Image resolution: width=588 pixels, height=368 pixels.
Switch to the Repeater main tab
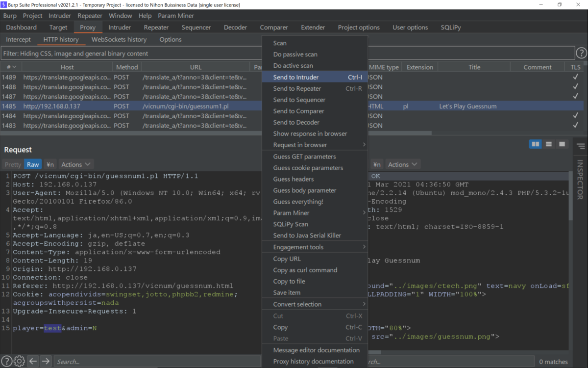point(156,27)
